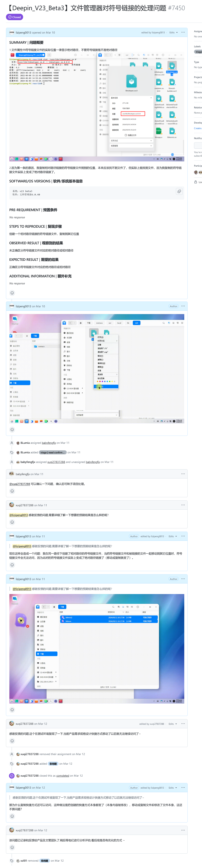Screen dimensions: 202x868
Task: Open the babyfengfjx link in BLumia's assigned event
Action: pos(49,443)
